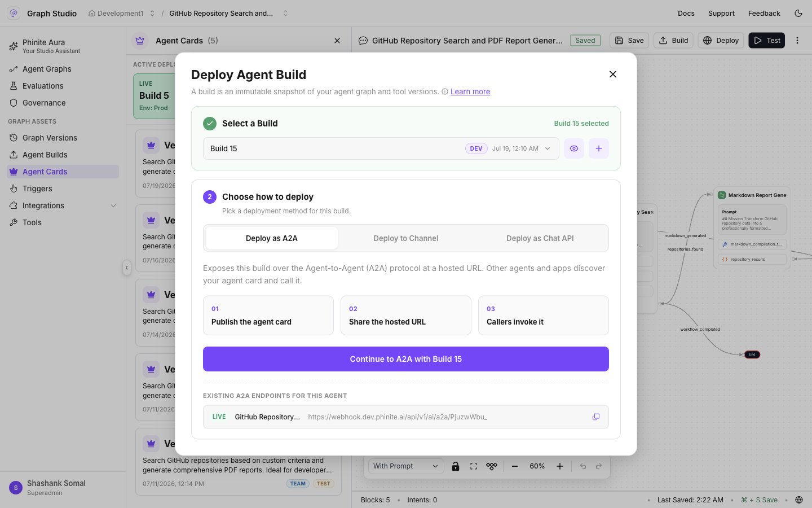
Task: Click the Publish the agent card step
Action: pos(268,316)
